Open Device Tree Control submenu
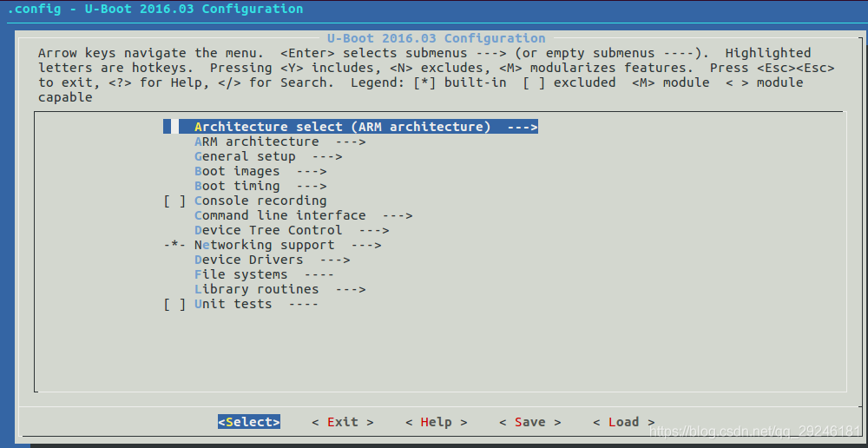The height and width of the screenshot is (448, 868). [292, 230]
